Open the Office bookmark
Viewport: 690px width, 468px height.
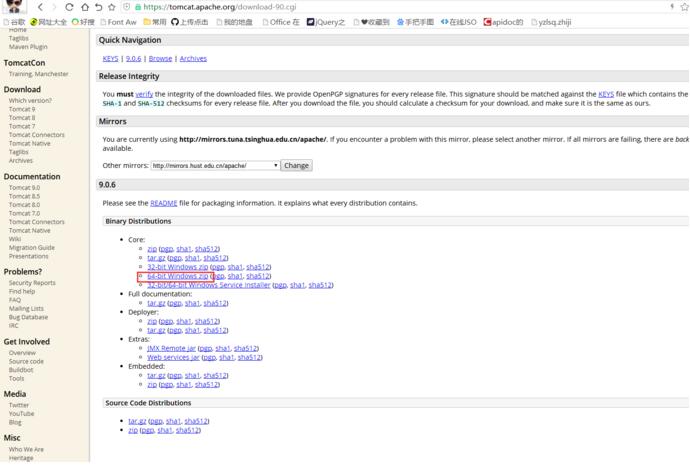(281, 22)
